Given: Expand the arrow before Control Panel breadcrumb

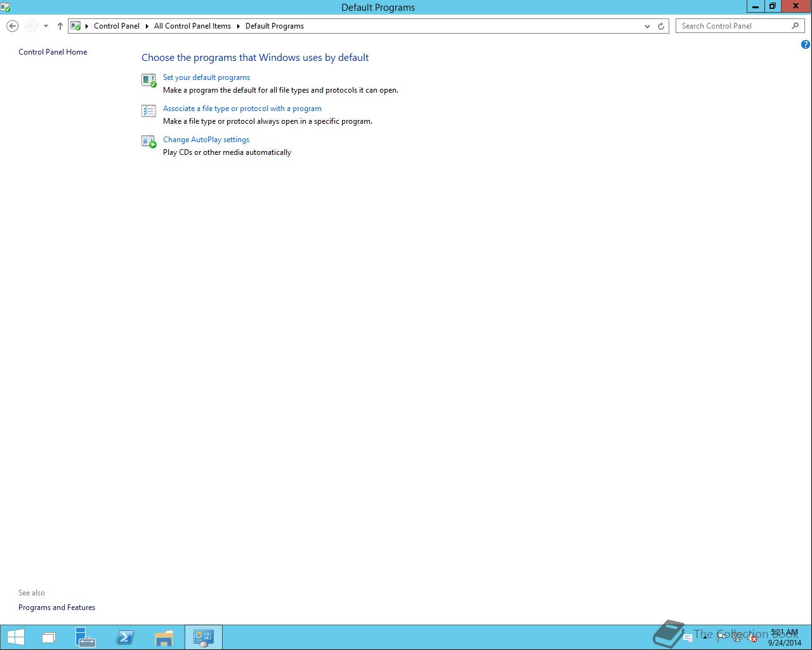Looking at the screenshot, I should pos(87,26).
